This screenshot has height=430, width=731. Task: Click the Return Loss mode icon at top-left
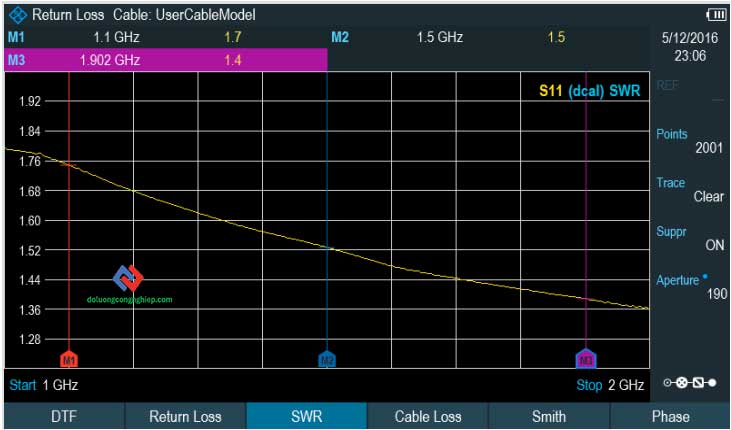pyautogui.click(x=18, y=15)
